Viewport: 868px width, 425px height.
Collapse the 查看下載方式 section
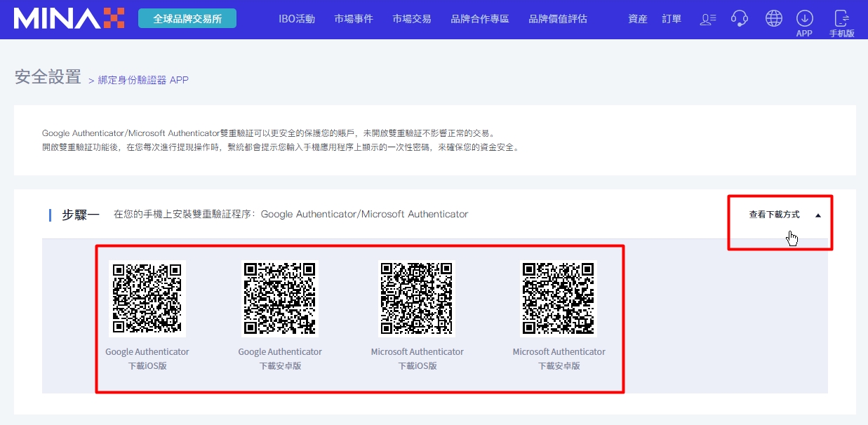[x=775, y=215]
